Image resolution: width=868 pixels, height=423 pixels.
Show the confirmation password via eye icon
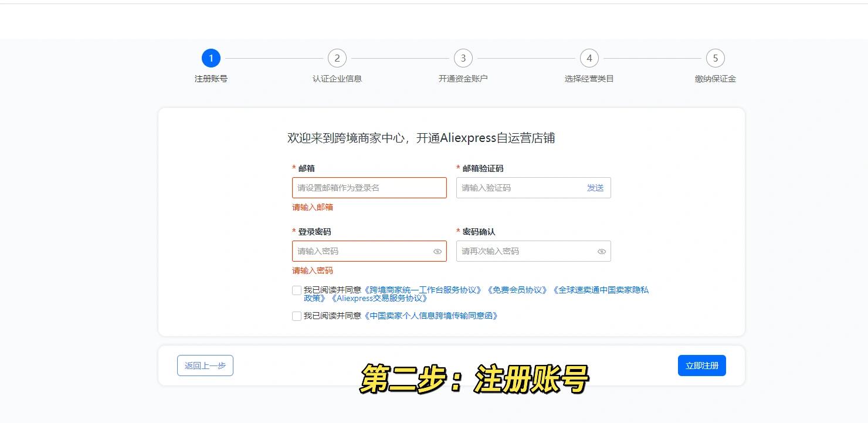tap(602, 252)
